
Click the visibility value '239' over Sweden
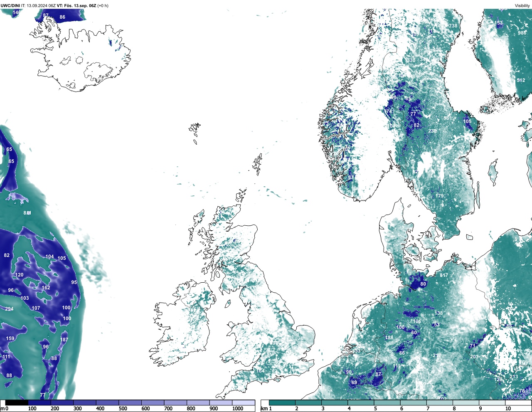coord(432,131)
